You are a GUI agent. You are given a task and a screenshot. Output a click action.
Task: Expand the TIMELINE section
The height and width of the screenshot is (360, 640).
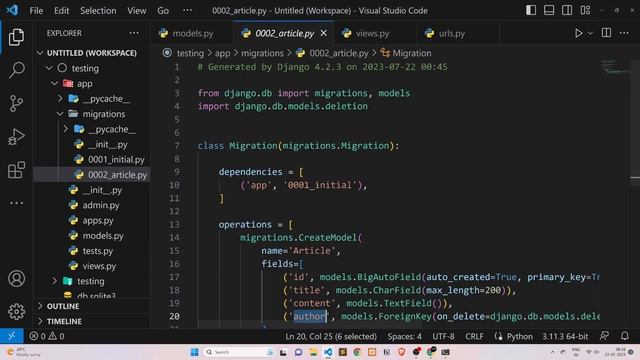click(92, 321)
